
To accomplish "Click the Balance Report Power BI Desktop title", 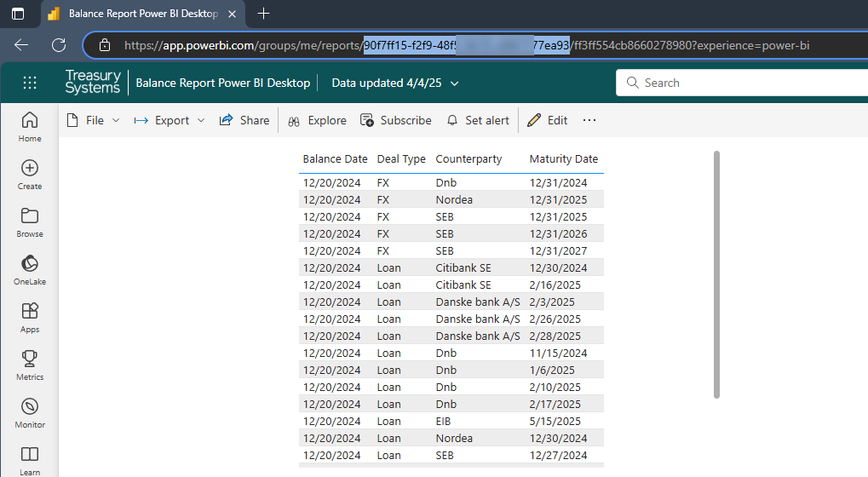I will click(x=222, y=83).
